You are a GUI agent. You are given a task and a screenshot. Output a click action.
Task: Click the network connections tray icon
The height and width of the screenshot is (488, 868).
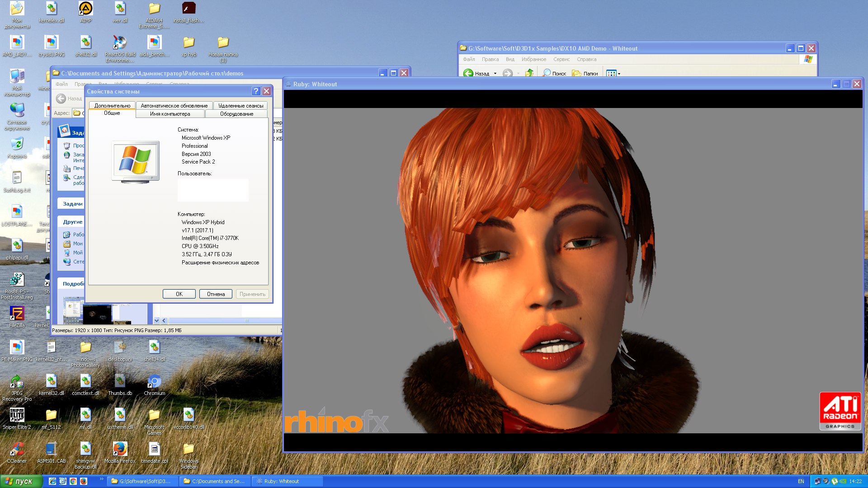tap(817, 481)
